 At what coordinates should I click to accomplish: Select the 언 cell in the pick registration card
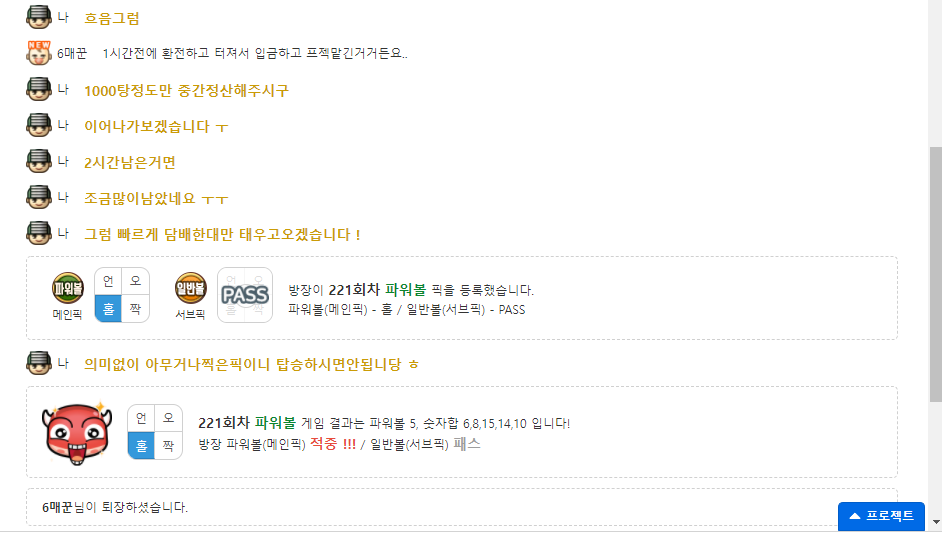[x=108, y=281]
